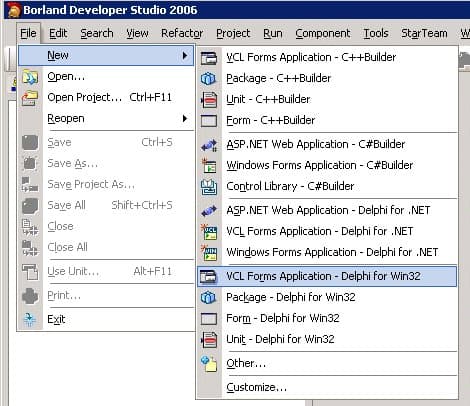Click the ASP.NET Web Application Delphi .NET icon
The height and width of the screenshot is (406, 470).
point(209,211)
